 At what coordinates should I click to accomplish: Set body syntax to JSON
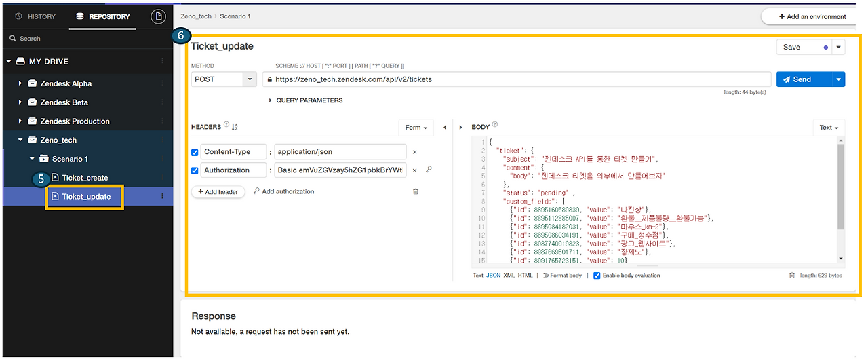tap(493, 276)
